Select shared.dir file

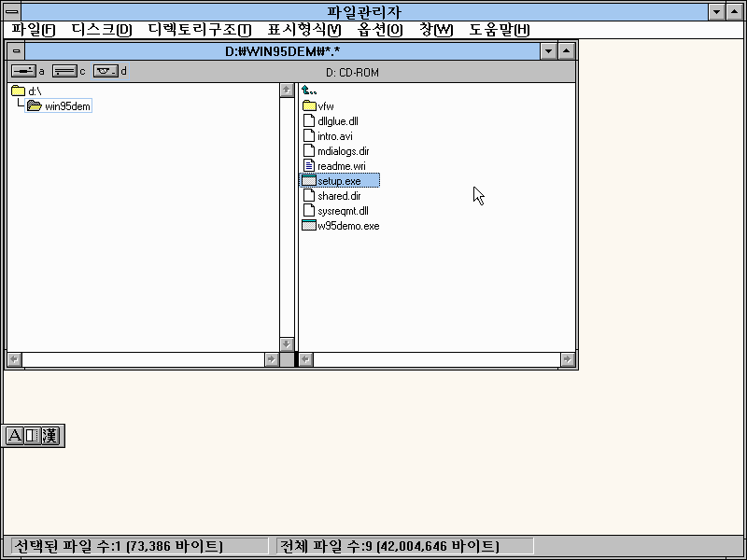click(x=331, y=196)
